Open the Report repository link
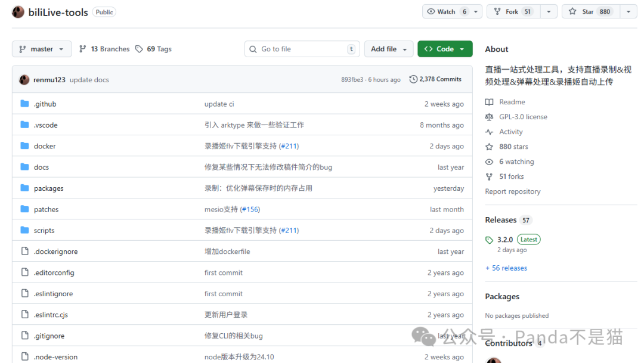Image resolution: width=644 pixels, height=363 pixels. (513, 191)
